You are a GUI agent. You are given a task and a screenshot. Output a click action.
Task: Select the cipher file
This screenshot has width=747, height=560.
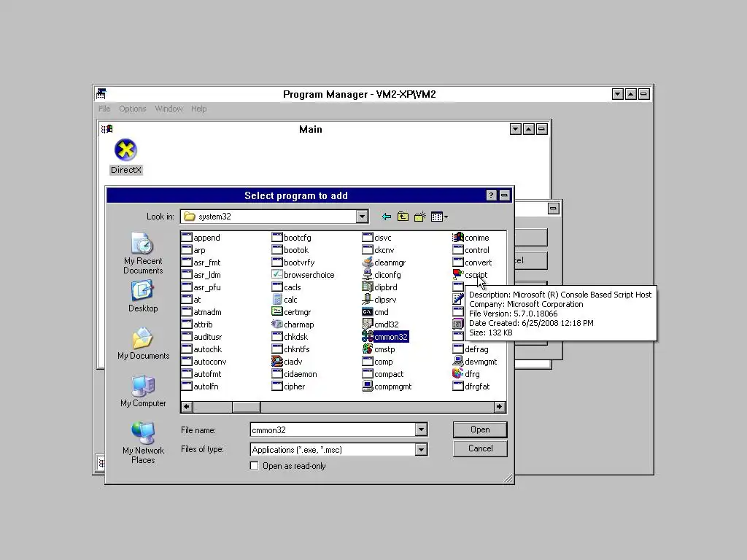pos(288,386)
